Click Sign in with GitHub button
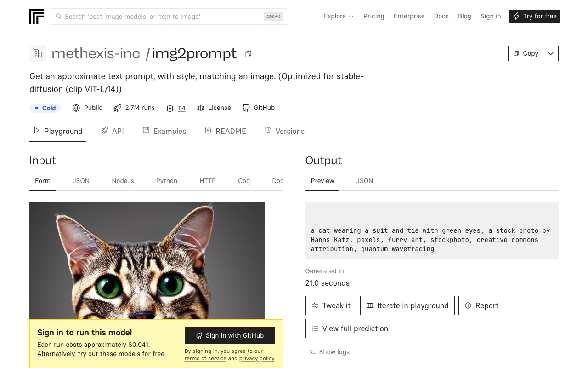 (230, 335)
